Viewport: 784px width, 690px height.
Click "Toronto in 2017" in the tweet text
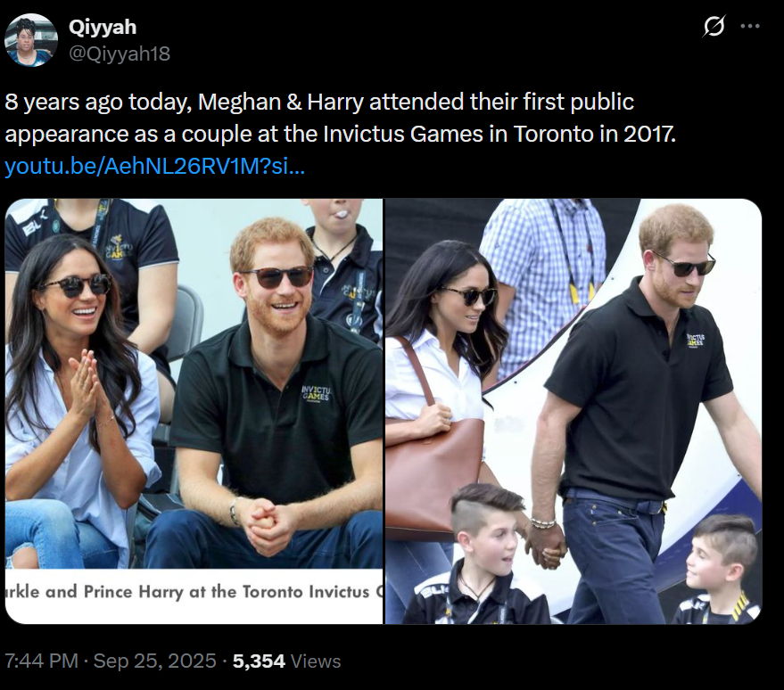tap(595, 134)
